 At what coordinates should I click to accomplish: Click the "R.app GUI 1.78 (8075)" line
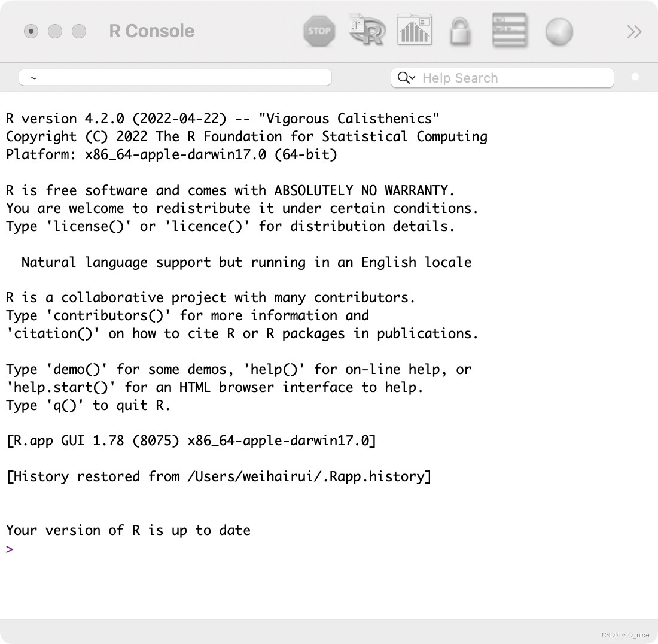pyautogui.click(x=191, y=441)
